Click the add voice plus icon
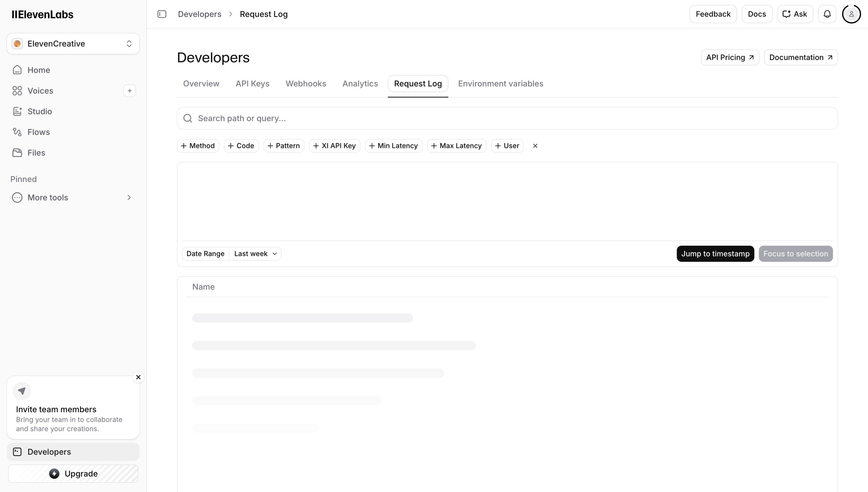The image size is (868, 492). [129, 91]
